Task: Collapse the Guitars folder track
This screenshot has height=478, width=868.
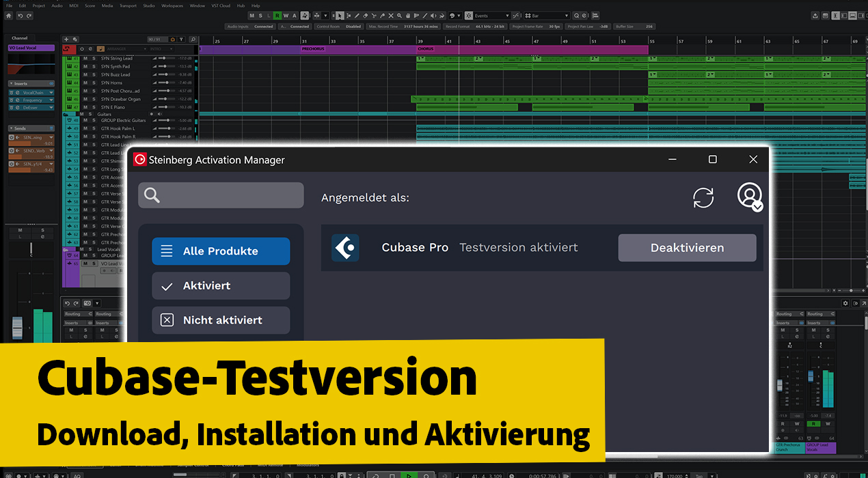Action: point(66,115)
